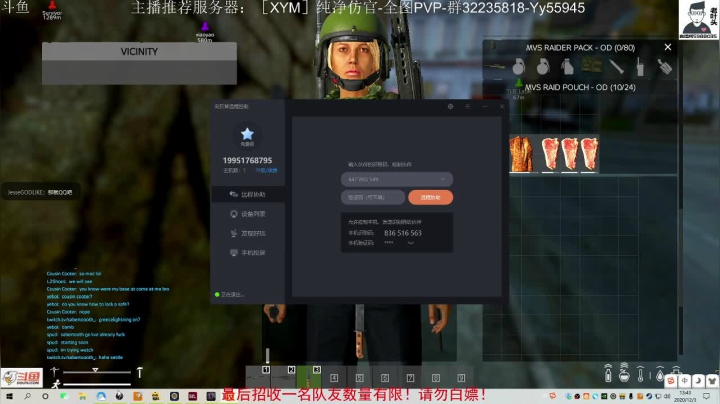Image resolution: width=720 pixels, height=404 pixels.
Task: Select first raw steak in Raid Pouch
Action: point(550,154)
